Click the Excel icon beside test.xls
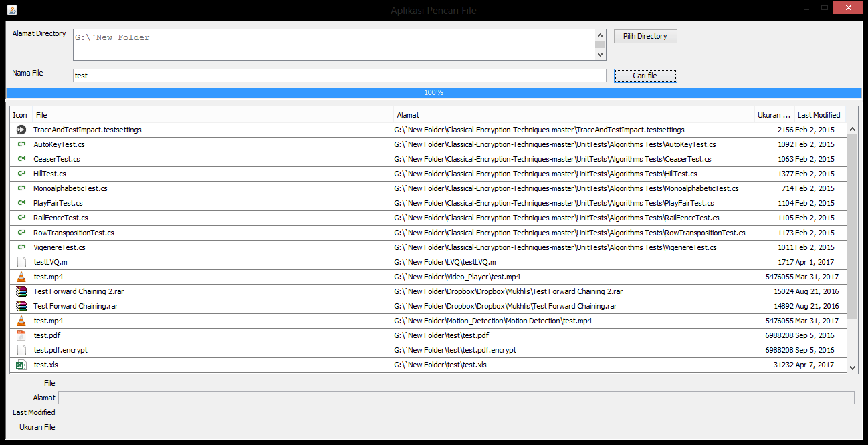Image resolution: width=868 pixels, height=445 pixels. tap(21, 365)
